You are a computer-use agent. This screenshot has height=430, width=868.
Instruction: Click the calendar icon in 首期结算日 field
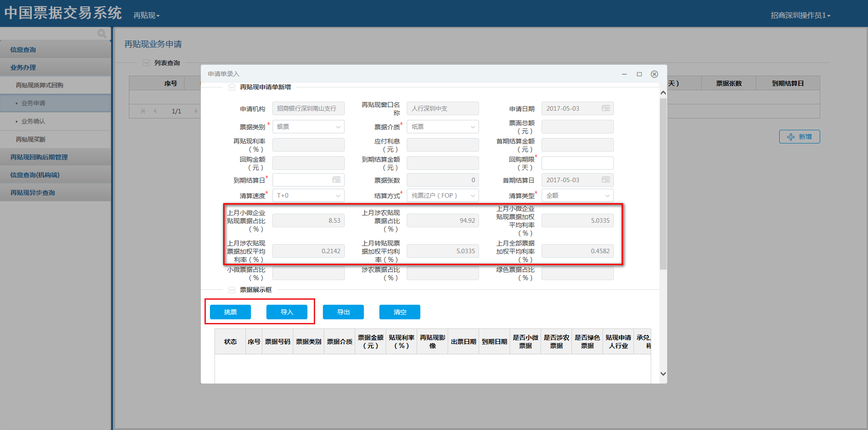(x=606, y=180)
